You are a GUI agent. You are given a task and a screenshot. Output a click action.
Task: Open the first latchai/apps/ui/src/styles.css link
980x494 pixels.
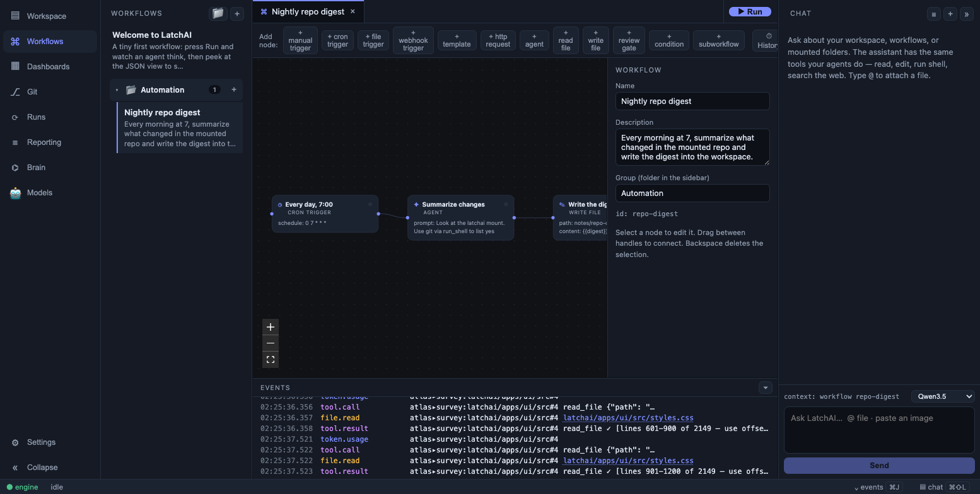click(628, 418)
